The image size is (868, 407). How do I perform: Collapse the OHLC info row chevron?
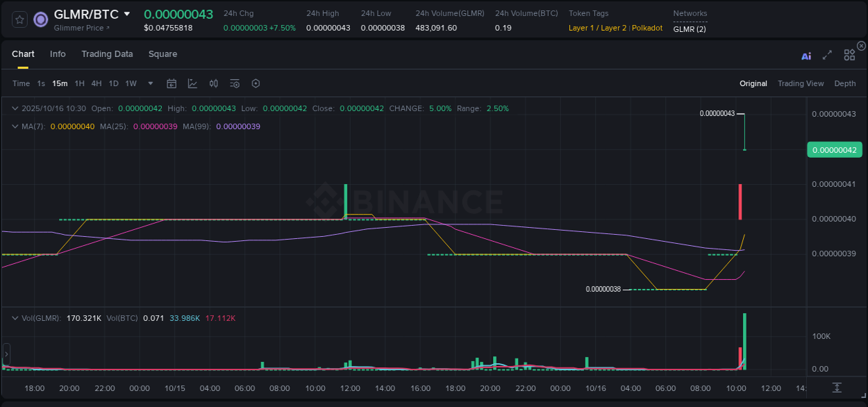coord(15,108)
